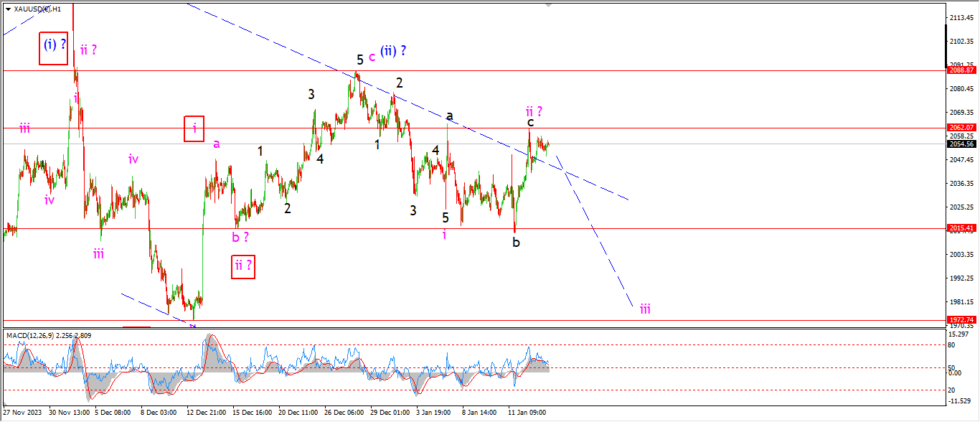Click the magenta b ? wave label
The height and width of the screenshot is (422, 980).
coord(240,236)
